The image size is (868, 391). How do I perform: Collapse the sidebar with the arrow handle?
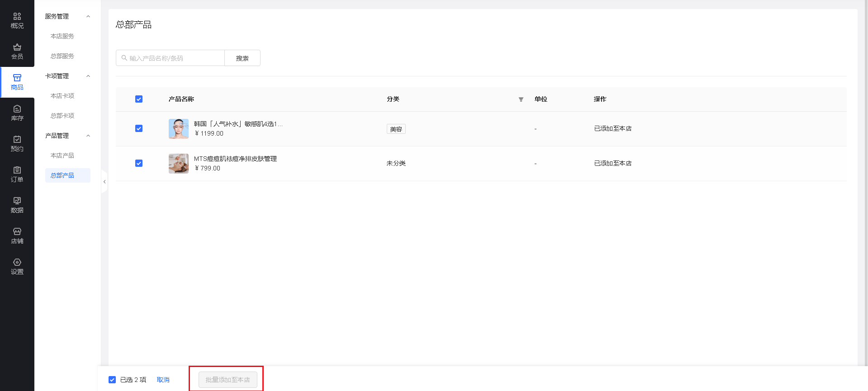(104, 182)
